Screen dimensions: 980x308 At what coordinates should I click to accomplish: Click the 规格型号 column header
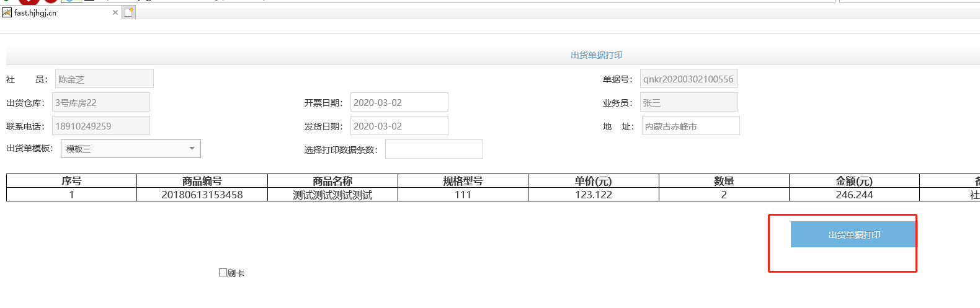[x=463, y=181]
